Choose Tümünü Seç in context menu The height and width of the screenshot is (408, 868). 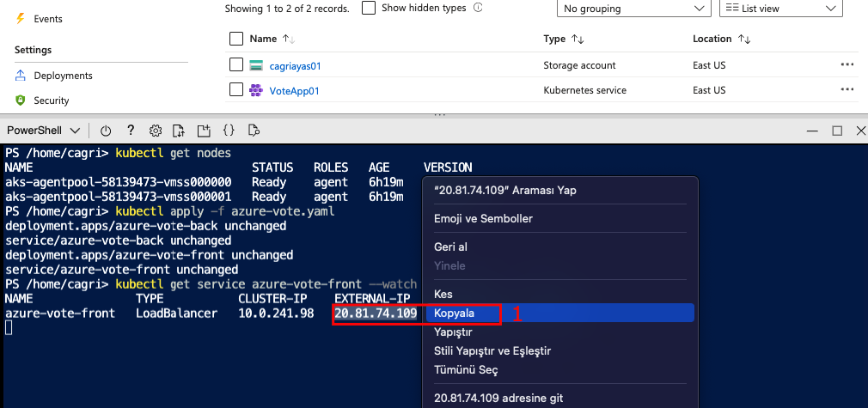tap(466, 370)
